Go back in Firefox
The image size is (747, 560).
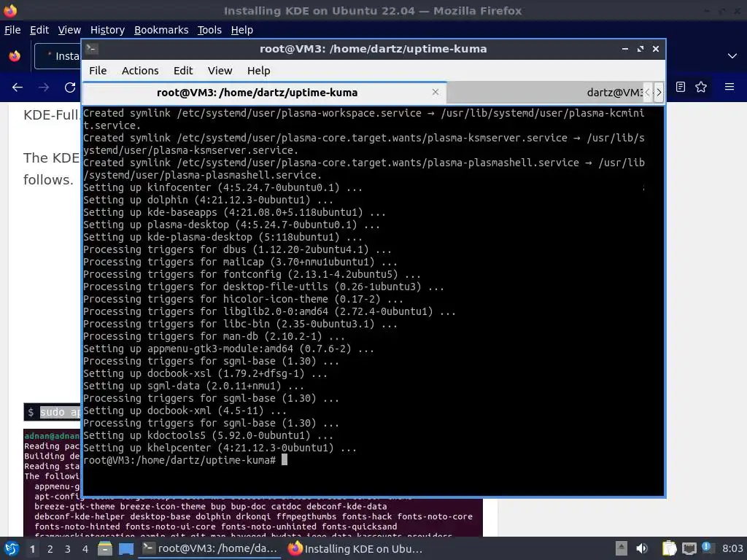click(x=18, y=87)
